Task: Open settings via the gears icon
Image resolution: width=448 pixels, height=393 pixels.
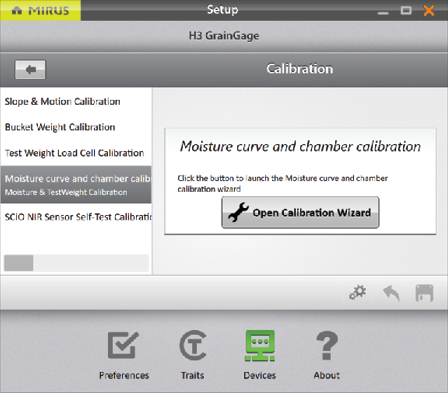Action: click(358, 293)
